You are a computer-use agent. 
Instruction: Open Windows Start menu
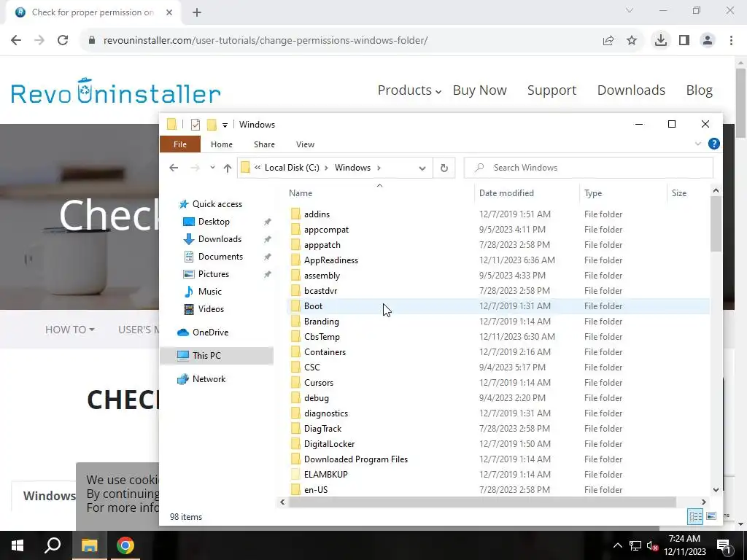click(18, 545)
